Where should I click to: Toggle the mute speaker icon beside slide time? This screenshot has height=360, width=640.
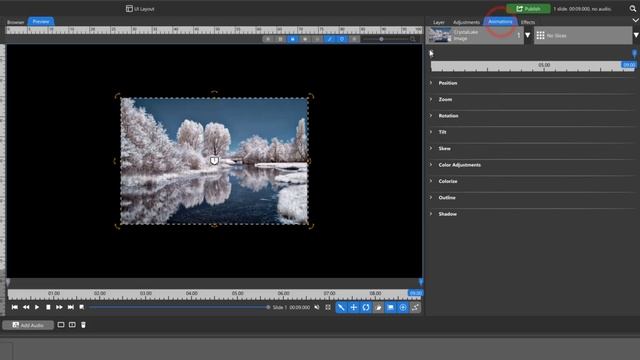click(317, 307)
